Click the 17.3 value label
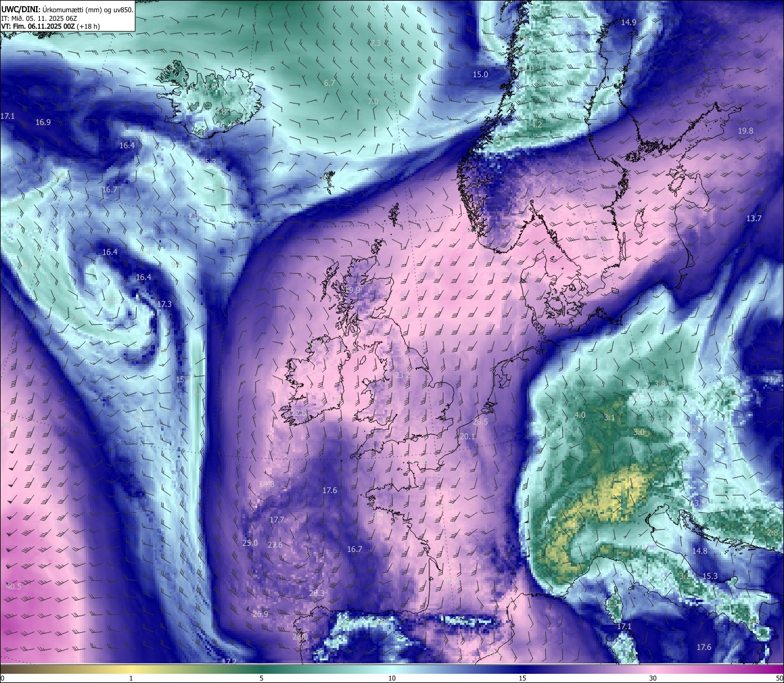Viewport: 784px width, 683px height. coord(164,304)
